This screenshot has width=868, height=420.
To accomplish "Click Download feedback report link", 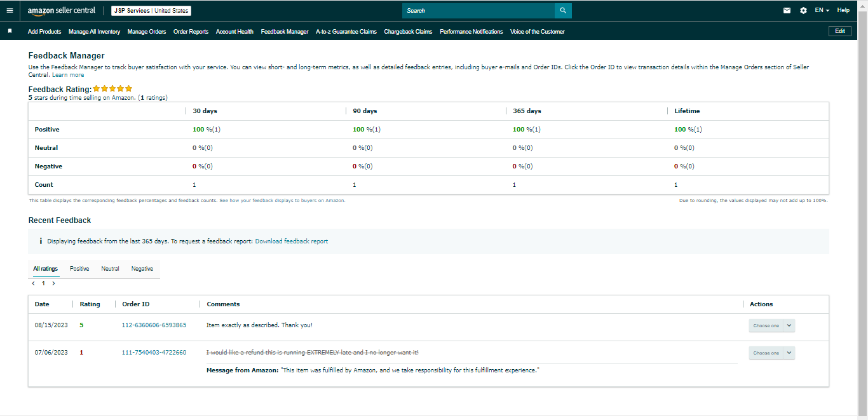I will pyautogui.click(x=292, y=241).
